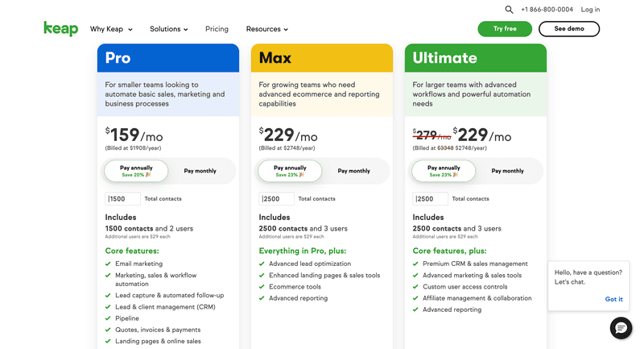The width and height of the screenshot is (644, 349).
Task: Click the Pro plan header
Action: point(168,58)
